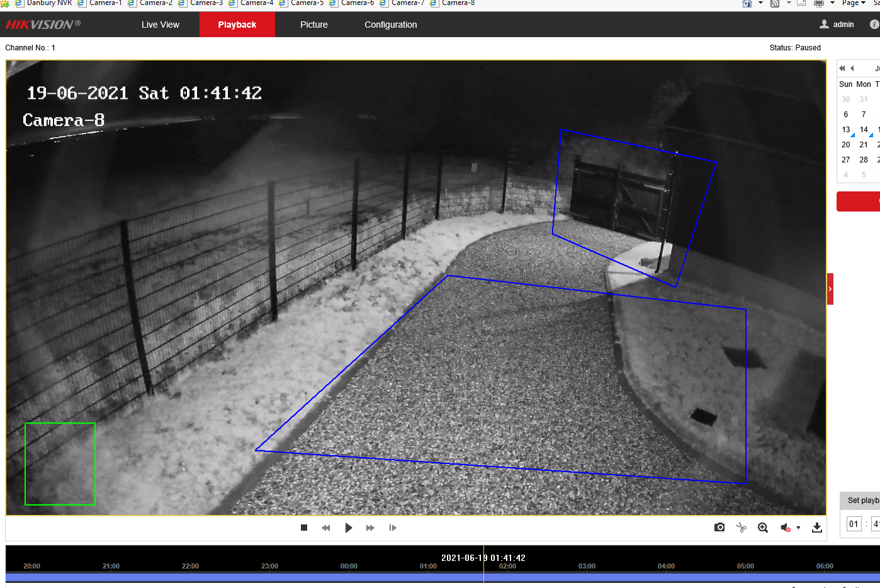Go to the Picture tab
The width and height of the screenshot is (880, 588).
click(x=313, y=25)
